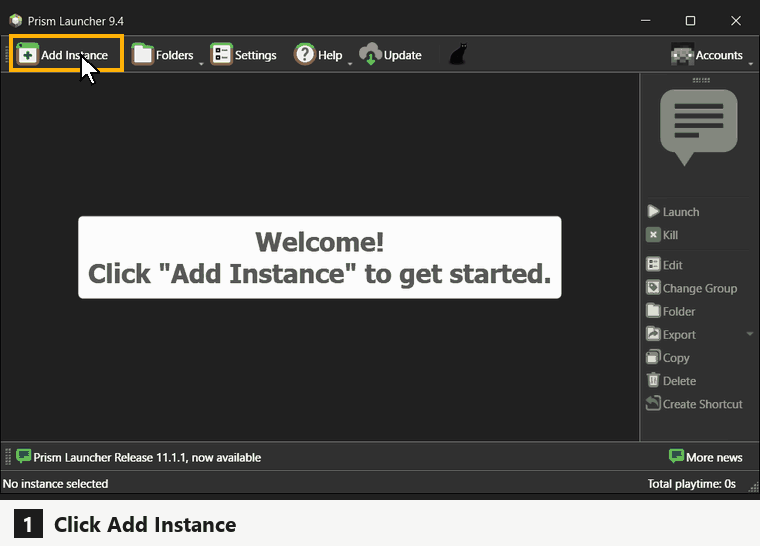This screenshot has height=546, width=760.
Task: Click the black cat icon
Action: (459, 54)
